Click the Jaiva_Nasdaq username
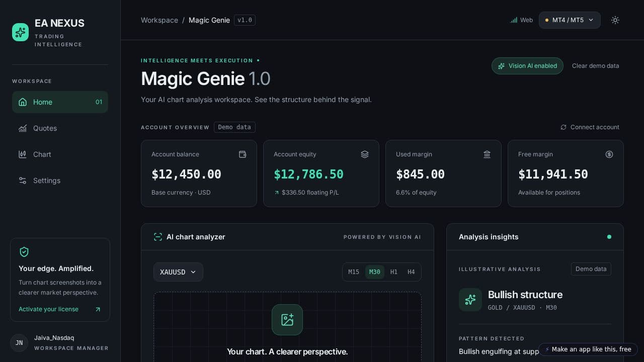The height and width of the screenshot is (362, 644). pos(54,338)
